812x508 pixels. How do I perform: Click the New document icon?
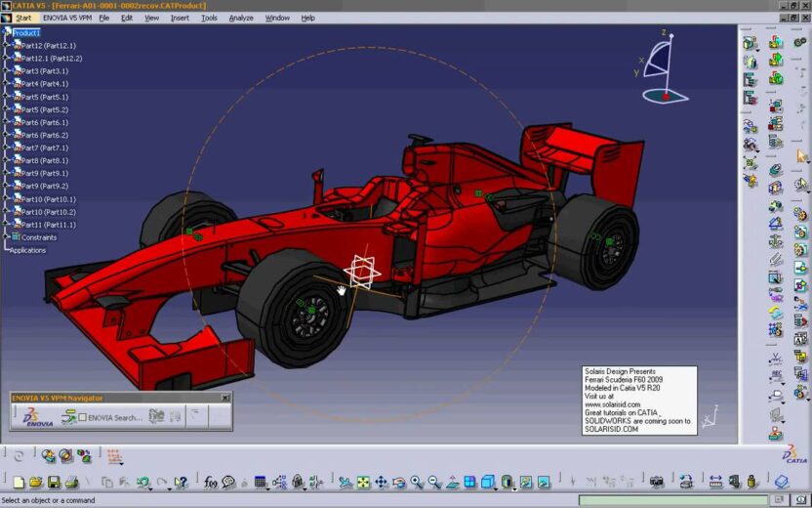click(x=19, y=482)
